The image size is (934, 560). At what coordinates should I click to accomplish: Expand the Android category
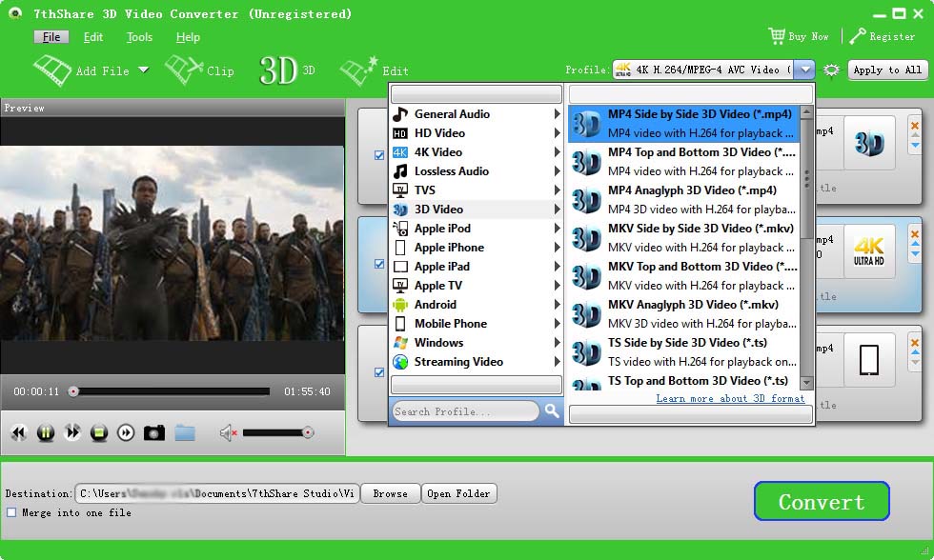click(557, 304)
